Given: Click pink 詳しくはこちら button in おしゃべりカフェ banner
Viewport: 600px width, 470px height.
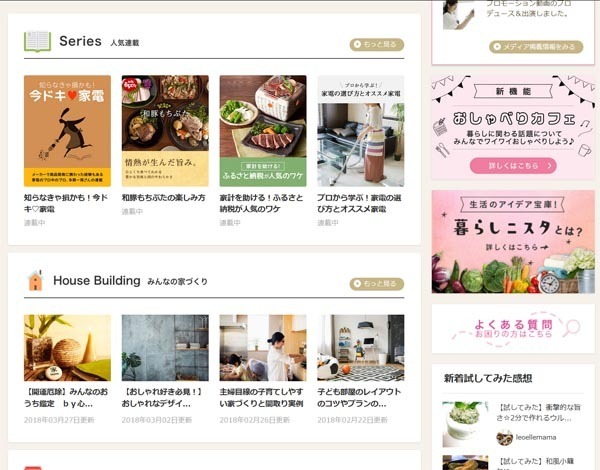Looking at the screenshot, I should point(513,166).
